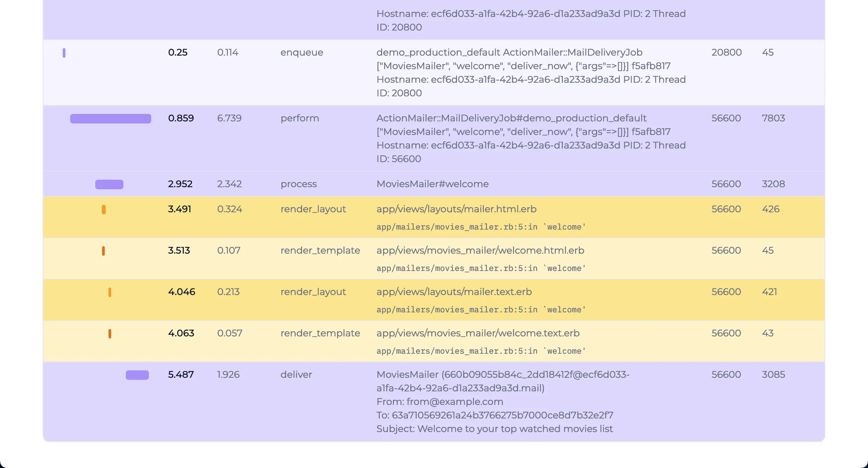Screen dimensions: 868x468
Task: Select the enqueue row allocation value 45
Action: click(x=768, y=52)
